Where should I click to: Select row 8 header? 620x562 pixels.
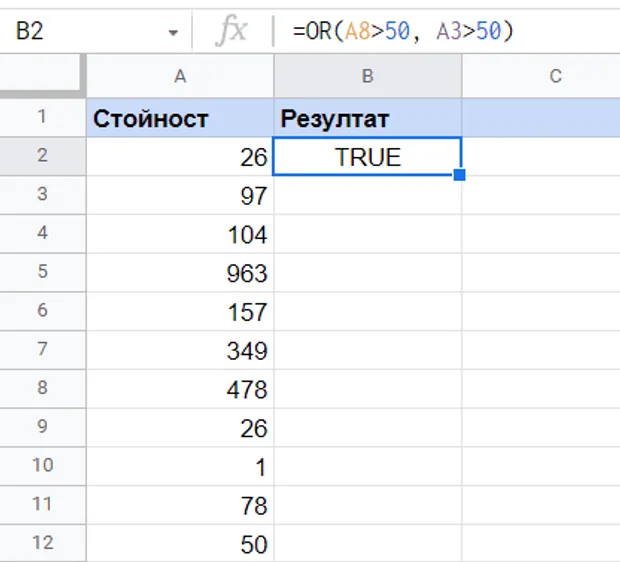pos(42,388)
